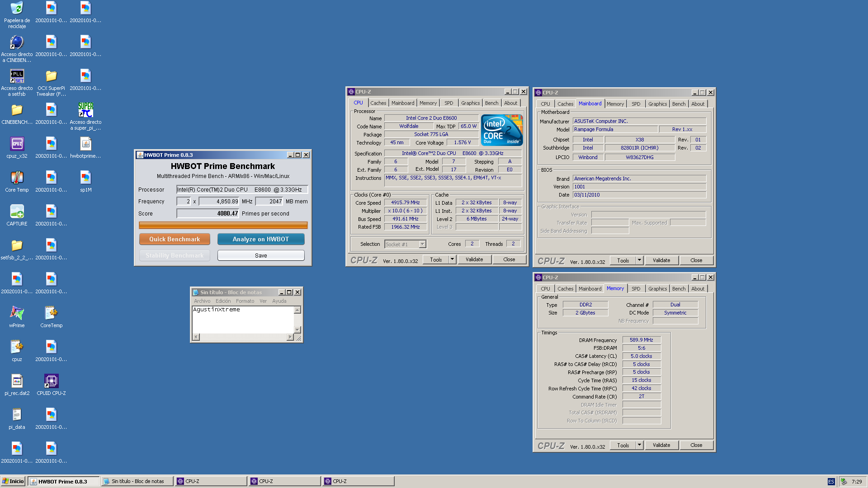Select CPU tab in the Memory CPU-Z window
The width and height of the screenshot is (868, 488).
coord(545,289)
